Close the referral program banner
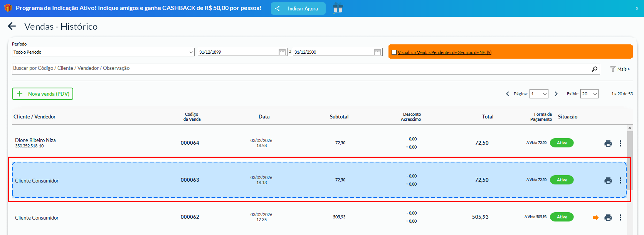This screenshot has width=644, height=235. (637, 8)
